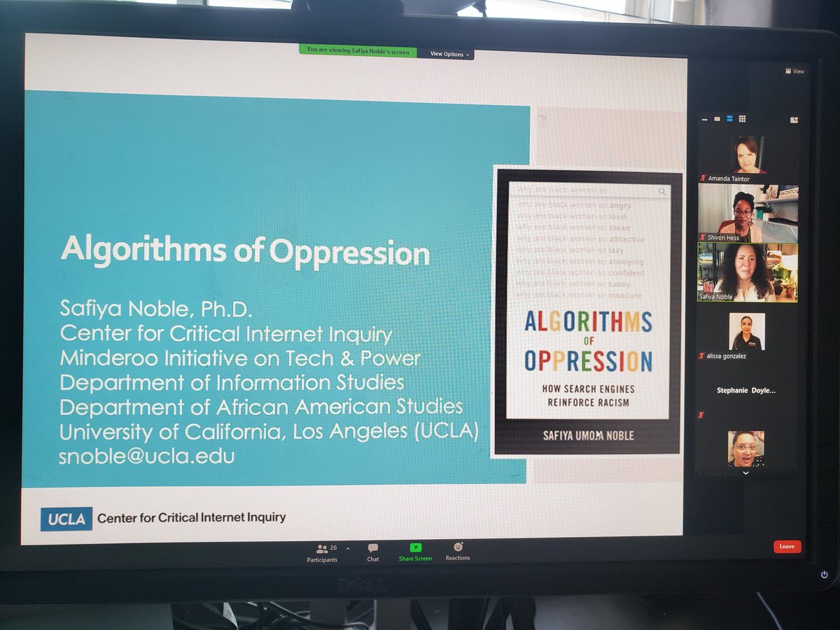Open the Chat panel

[x=372, y=553]
